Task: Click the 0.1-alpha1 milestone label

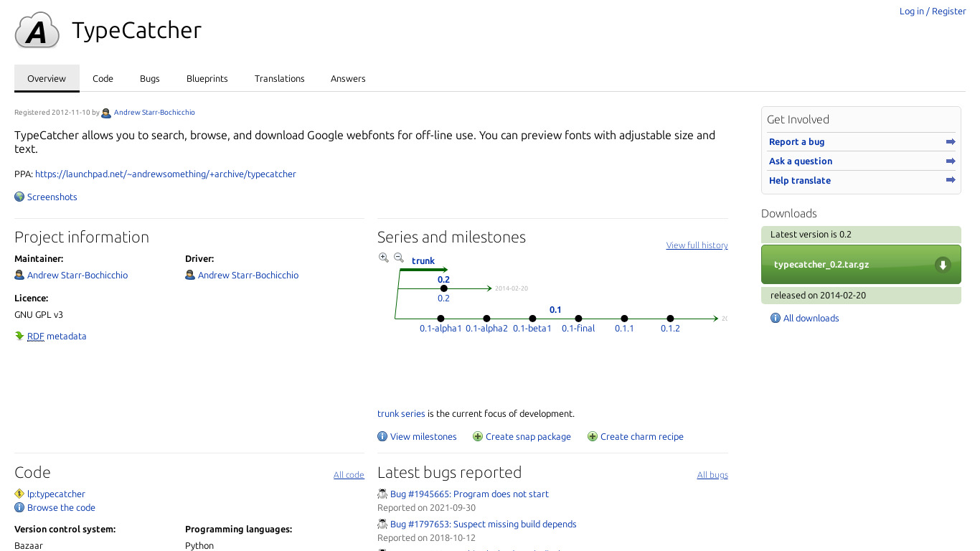Action: pos(440,328)
